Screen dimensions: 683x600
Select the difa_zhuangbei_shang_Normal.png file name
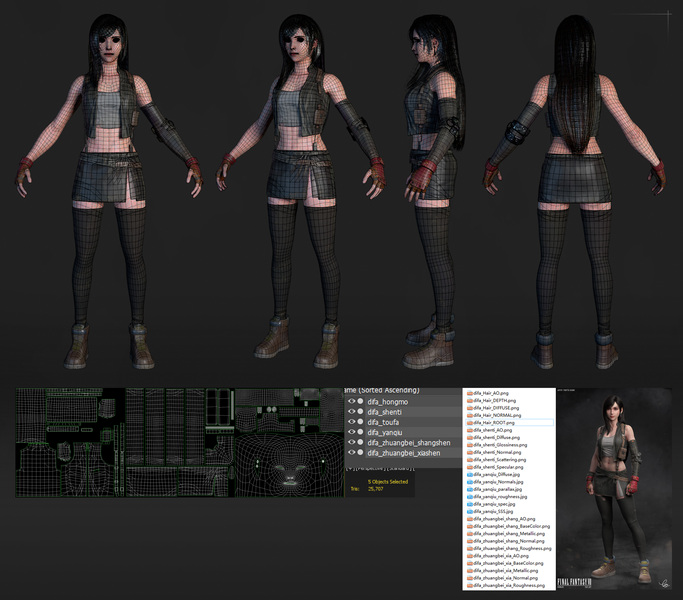coord(509,541)
